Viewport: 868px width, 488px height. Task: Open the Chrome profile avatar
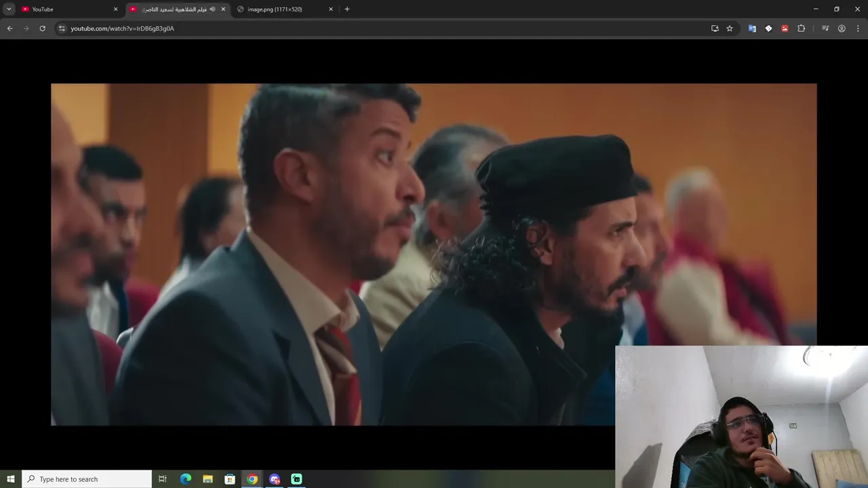point(842,28)
